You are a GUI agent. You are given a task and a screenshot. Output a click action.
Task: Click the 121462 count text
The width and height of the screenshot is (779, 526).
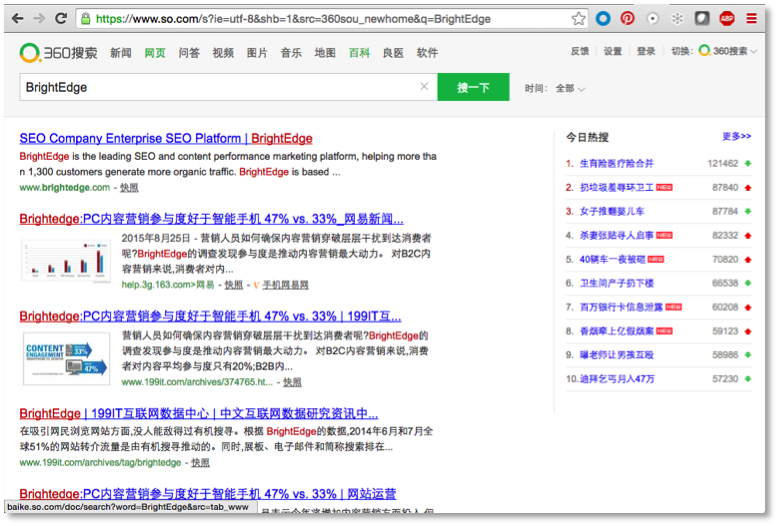tap(723, 163)
